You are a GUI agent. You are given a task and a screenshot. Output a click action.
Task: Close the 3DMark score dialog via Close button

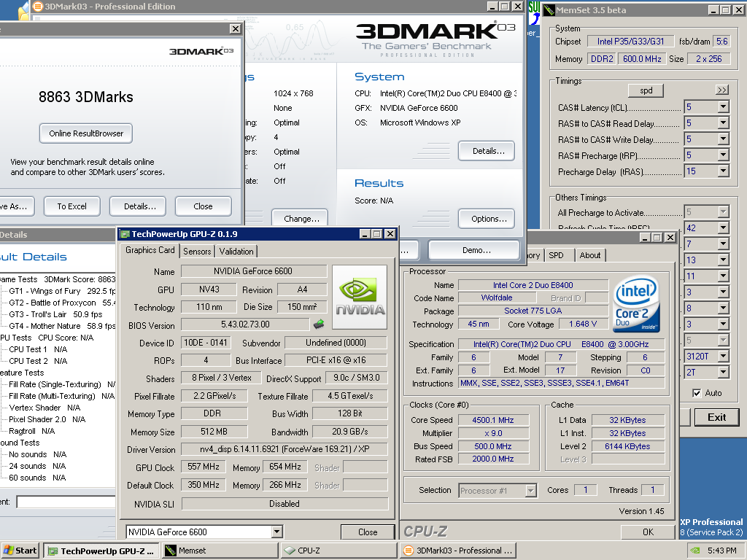click(203, 206)
